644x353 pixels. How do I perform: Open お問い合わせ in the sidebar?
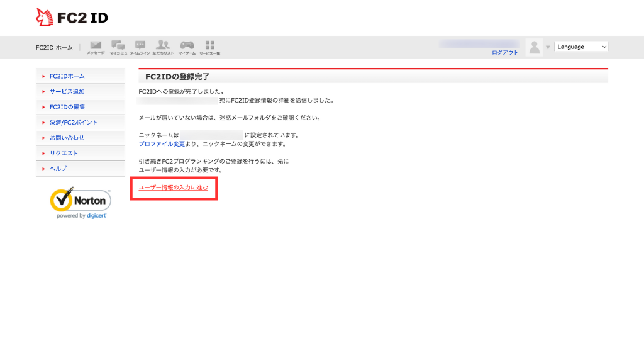coord(67,138)
